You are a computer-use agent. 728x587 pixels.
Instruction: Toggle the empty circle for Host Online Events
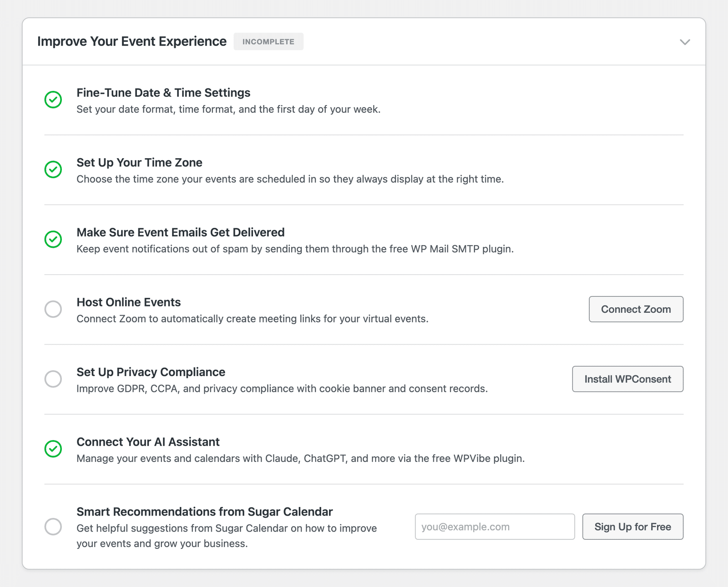[x=53, y=309]
